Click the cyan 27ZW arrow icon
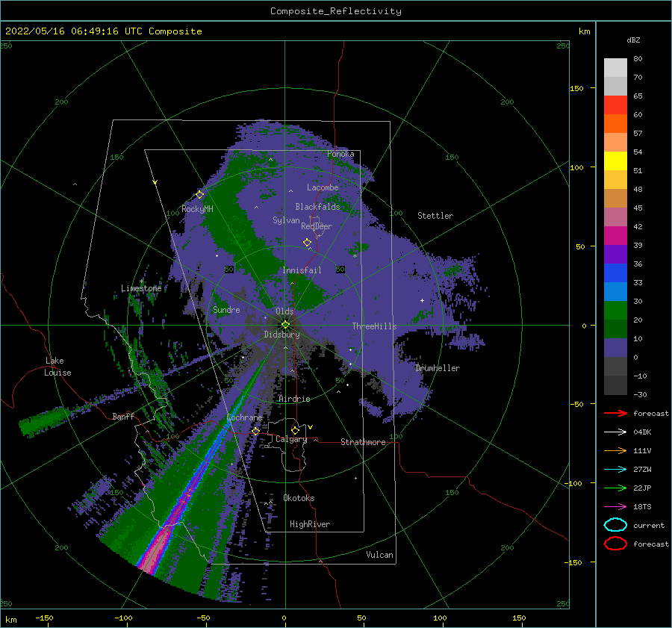 pos(615,470)
